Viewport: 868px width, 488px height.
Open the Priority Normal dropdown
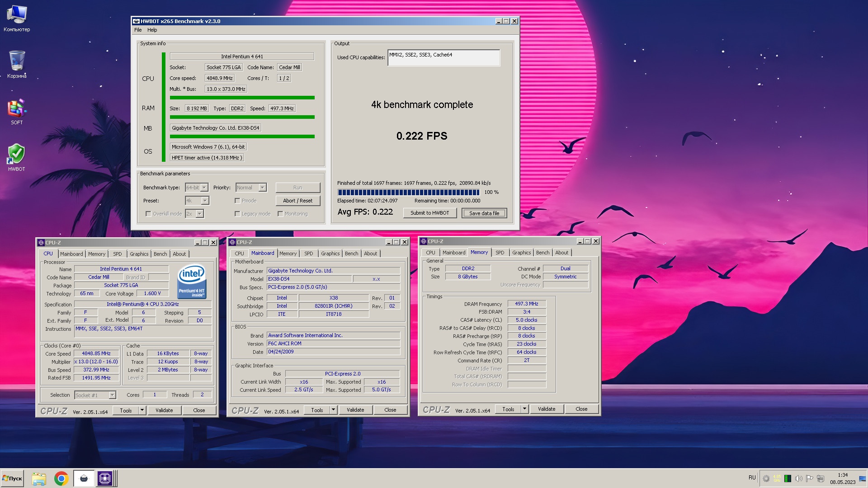(251, 188)
